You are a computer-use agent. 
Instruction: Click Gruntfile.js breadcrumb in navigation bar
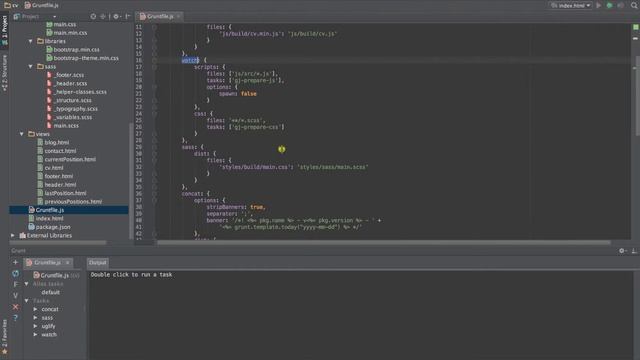coord(42,5)
